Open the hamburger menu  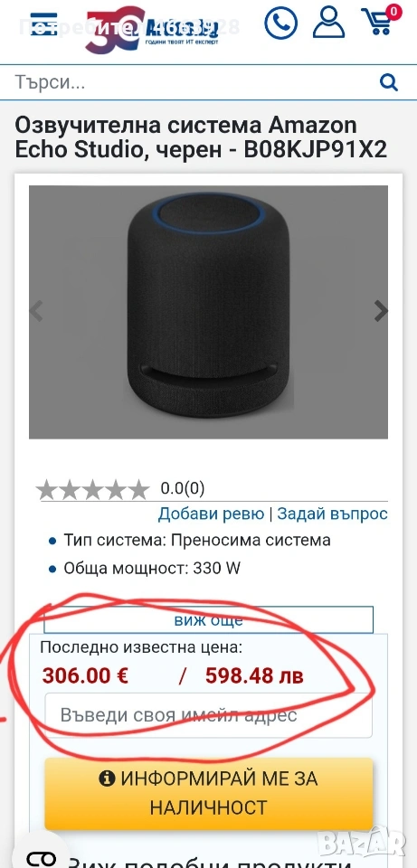coord(44,24)
